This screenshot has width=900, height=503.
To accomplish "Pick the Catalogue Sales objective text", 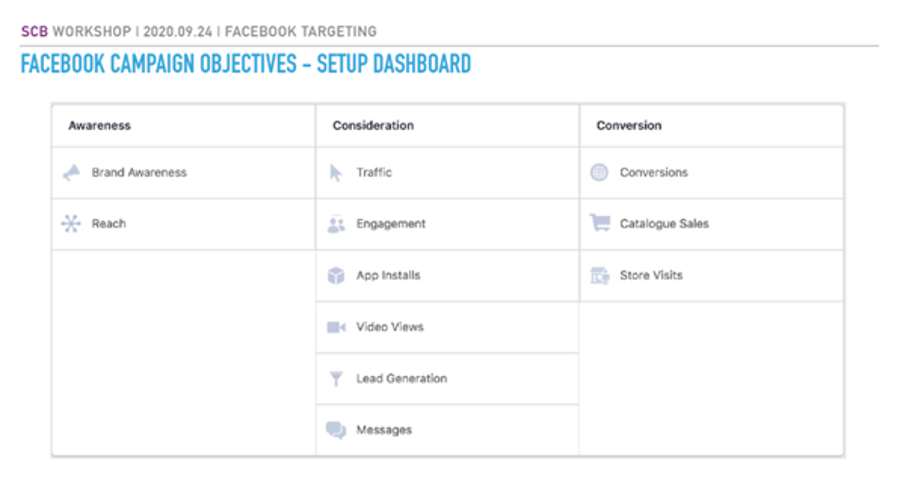I will coord(664,223).
